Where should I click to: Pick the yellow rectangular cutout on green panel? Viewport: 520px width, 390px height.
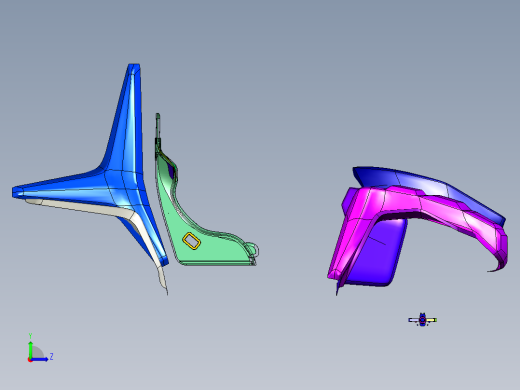tap(192, 240)
